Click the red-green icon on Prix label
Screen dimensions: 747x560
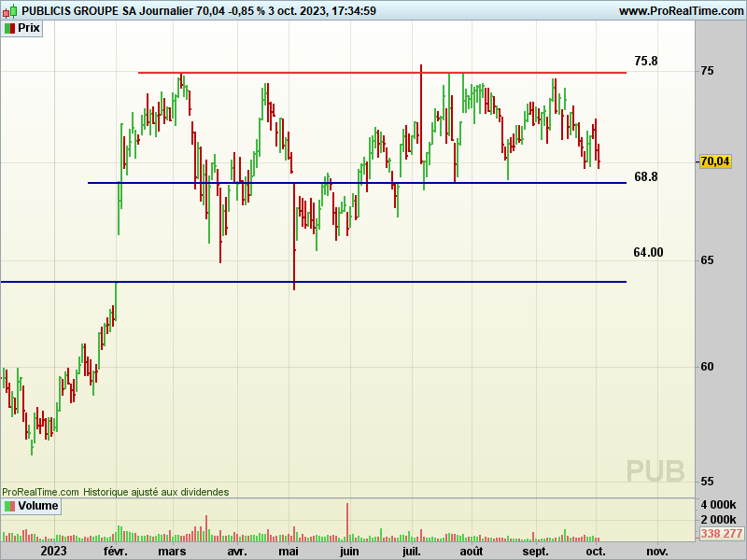[x=10, y=28]
